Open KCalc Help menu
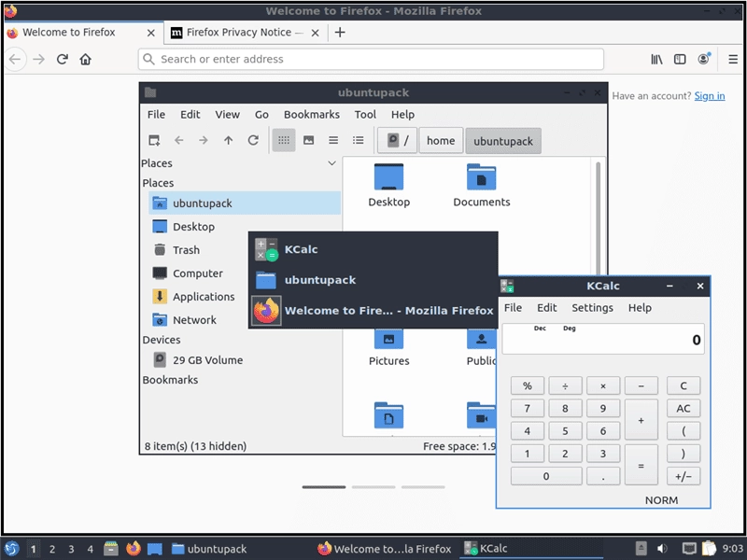The height and width of the screenshot is (560, 747). point(640,308)
